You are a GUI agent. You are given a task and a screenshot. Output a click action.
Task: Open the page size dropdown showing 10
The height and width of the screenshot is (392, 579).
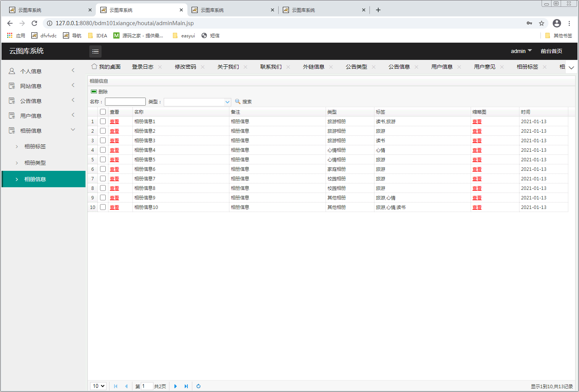(98, 386)
